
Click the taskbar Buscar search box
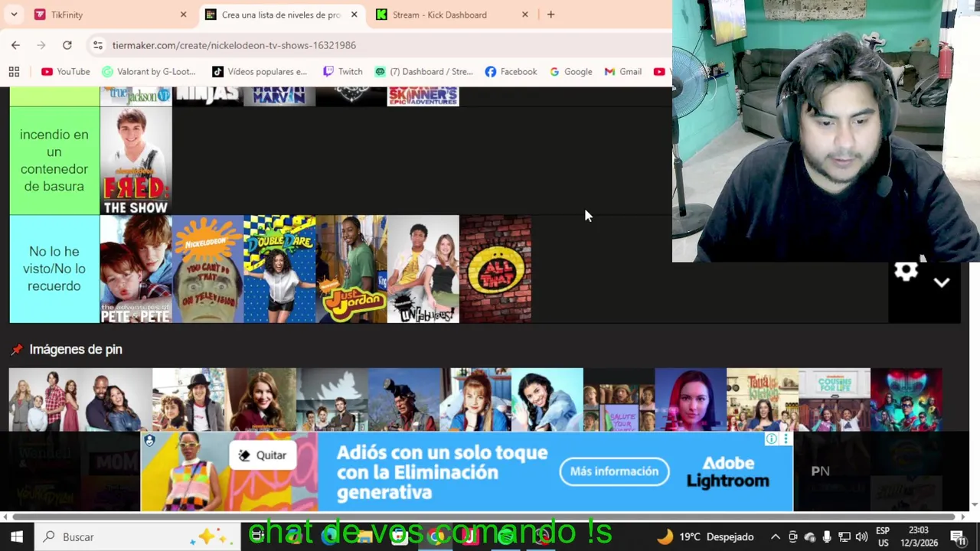click(x=139, y=537)
